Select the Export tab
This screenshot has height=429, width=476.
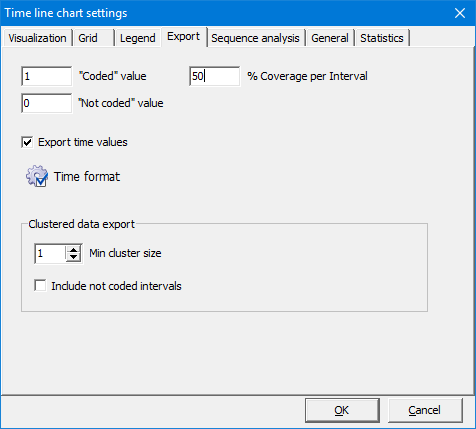pos(184,36)
